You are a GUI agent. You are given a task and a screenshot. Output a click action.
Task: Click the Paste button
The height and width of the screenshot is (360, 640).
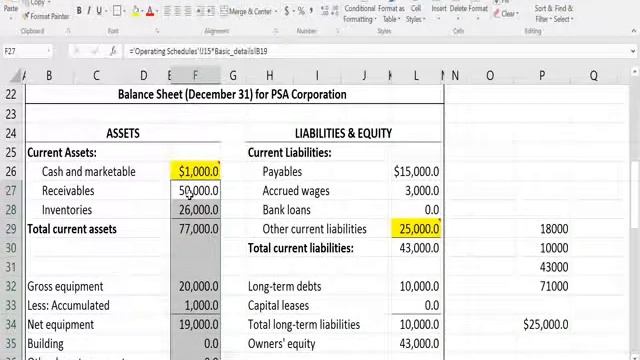coord(11,10)
